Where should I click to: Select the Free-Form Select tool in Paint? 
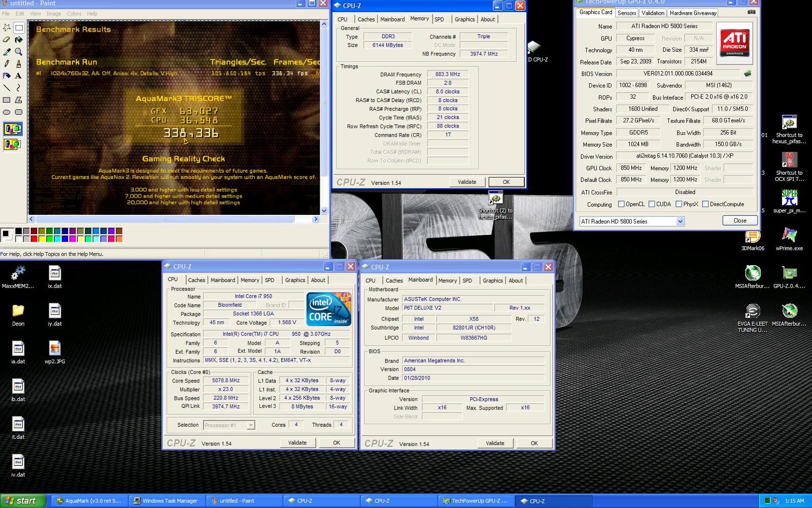[x=7, y=27]
